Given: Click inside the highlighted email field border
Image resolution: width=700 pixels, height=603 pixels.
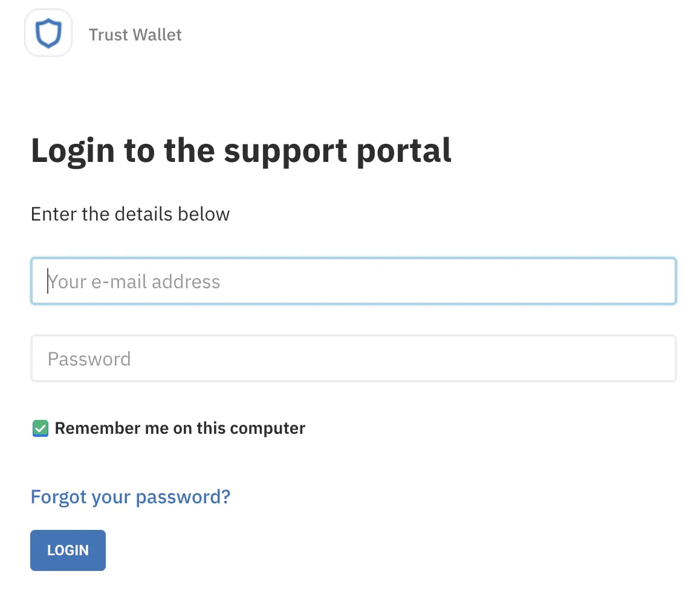Looking at the screenshot, I should (353, 280).
